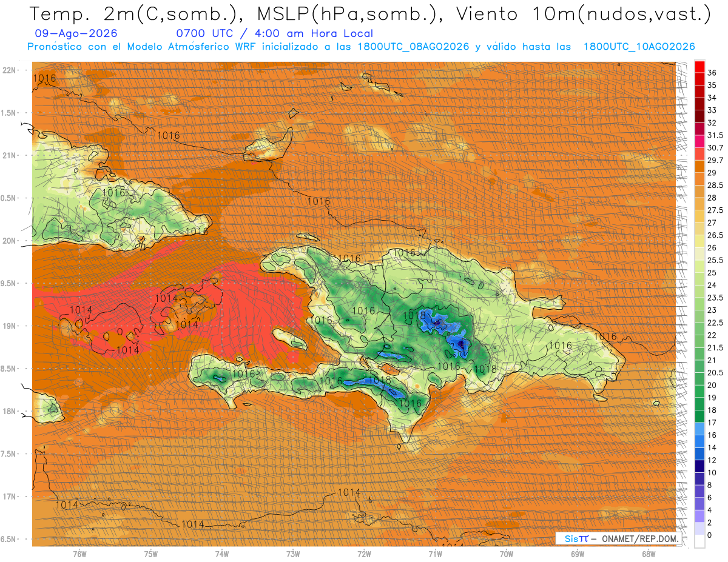Viewport: 728px width, 562px height.
Task: Click the 14 value on the color scale
Action: [x=712, y=447]
